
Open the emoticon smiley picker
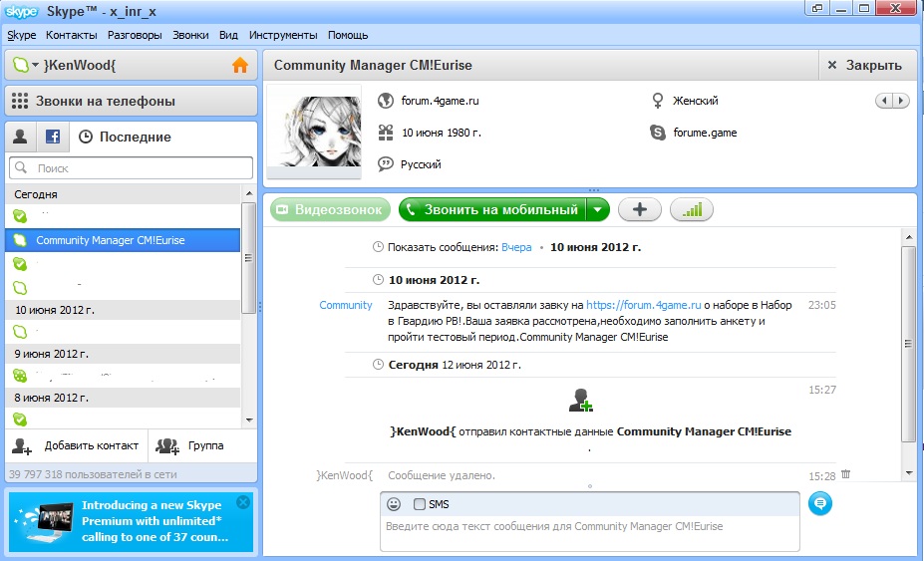click(394, 504)
